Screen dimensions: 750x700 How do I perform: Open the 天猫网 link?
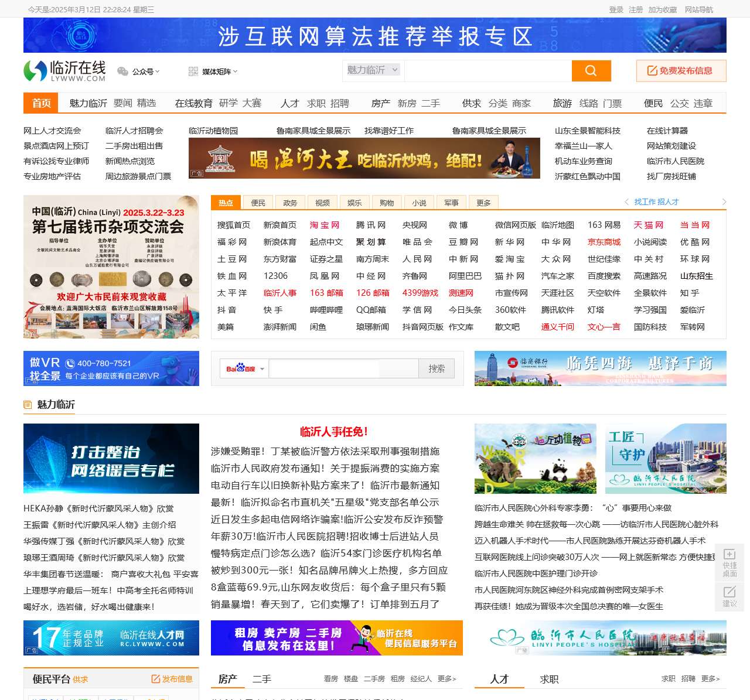pos(649,225)
